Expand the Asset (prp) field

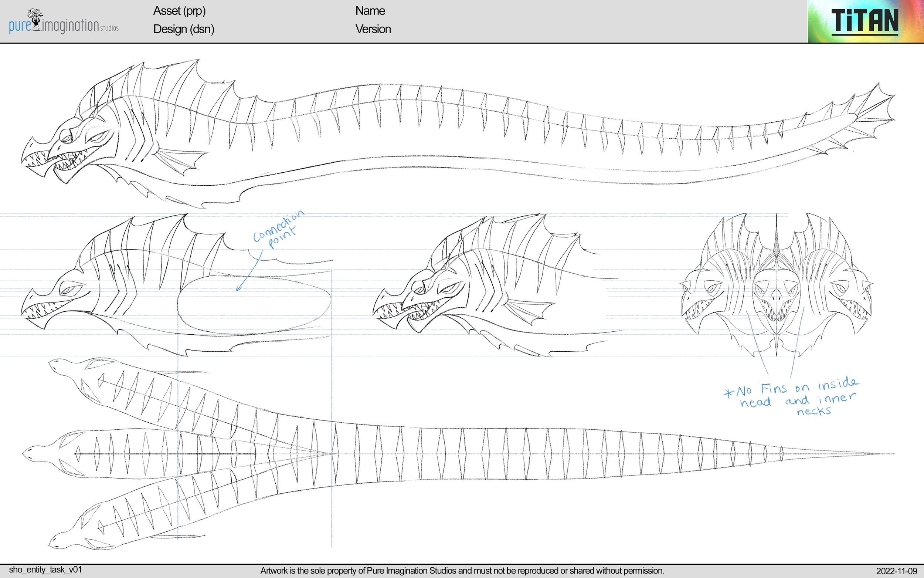click(x=180, y=11)
